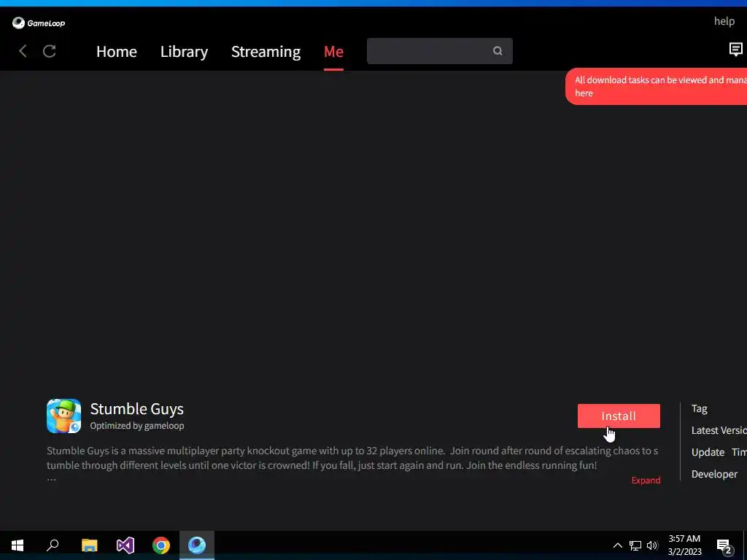Image resolution: width=747 pixels, height=560 pixels.
Task: Click the GameLoop logo
Action: 39,23
